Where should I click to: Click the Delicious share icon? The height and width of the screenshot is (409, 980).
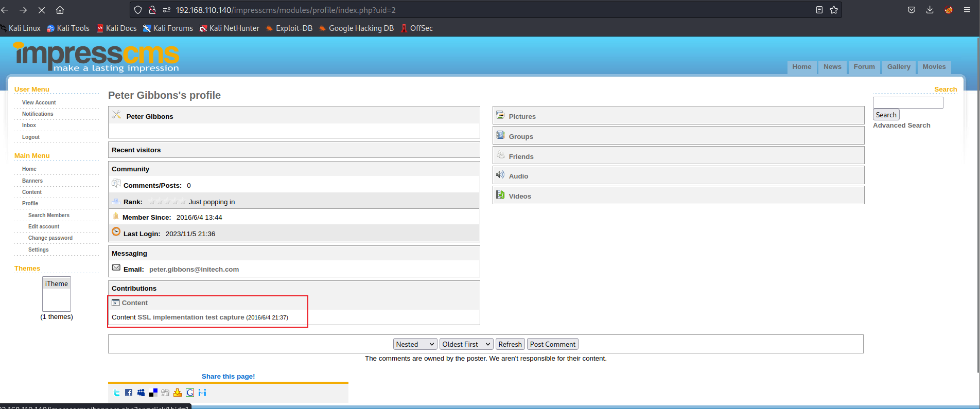153,393
